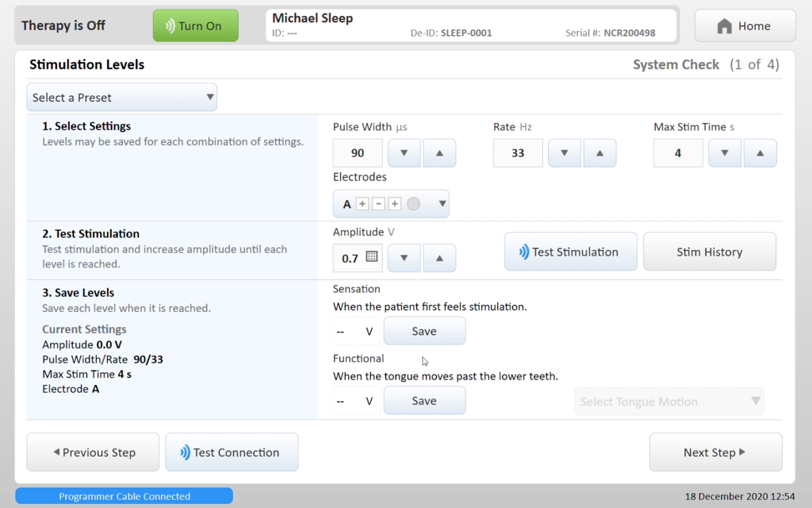Save the Functional level
Image resolution: width=812 pixels, height=508 pixels.
[x=424, y=400]
